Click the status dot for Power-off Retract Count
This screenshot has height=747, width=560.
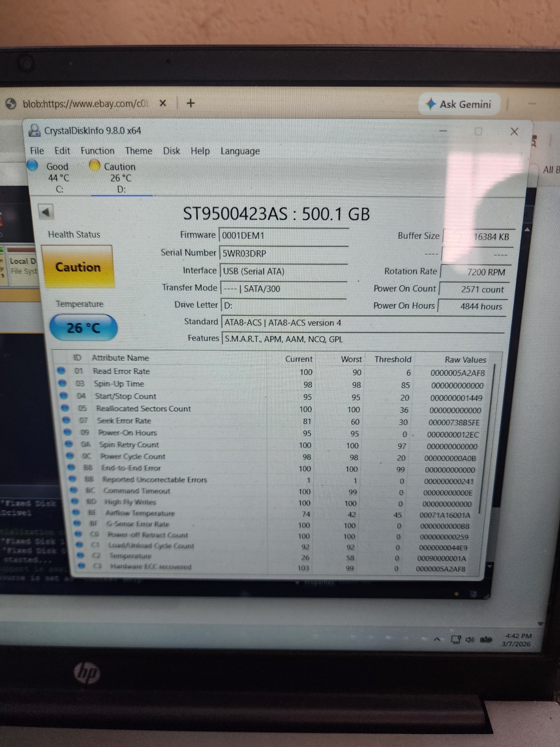pos(78,534)
